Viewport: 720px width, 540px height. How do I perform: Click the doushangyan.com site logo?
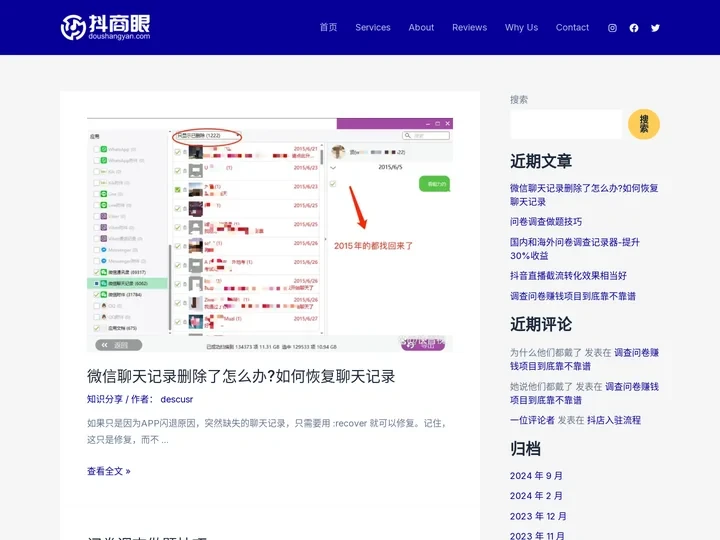point(106,27)
